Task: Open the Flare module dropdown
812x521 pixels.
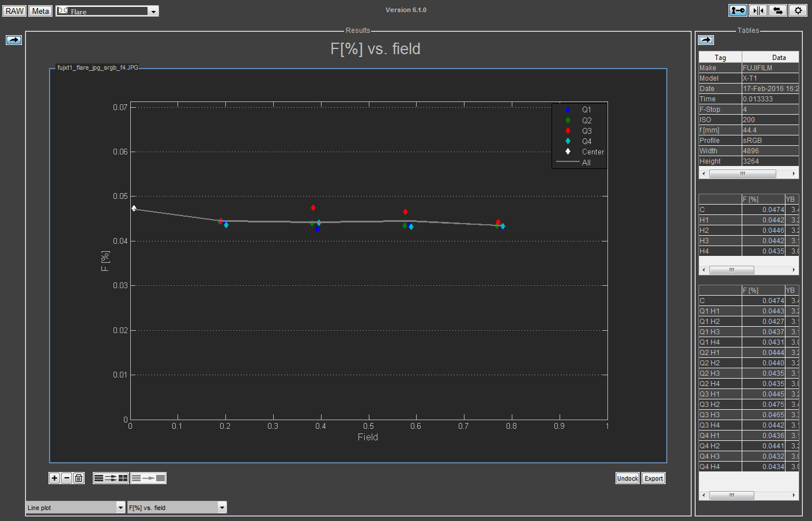Action: point(107,11)
